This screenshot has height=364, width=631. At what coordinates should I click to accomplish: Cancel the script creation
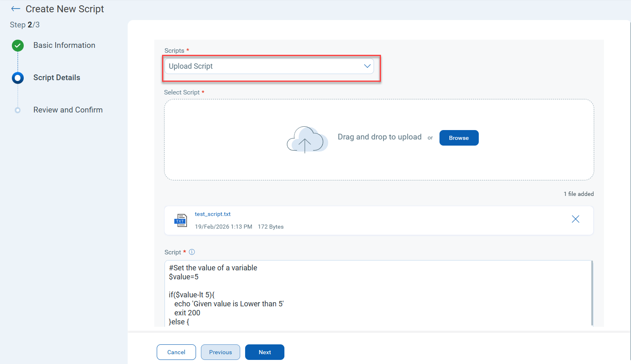(x=176, y=352)
